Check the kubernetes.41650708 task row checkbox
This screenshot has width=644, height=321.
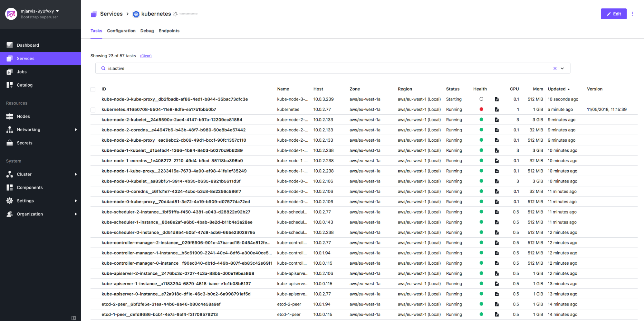point(93,110)
